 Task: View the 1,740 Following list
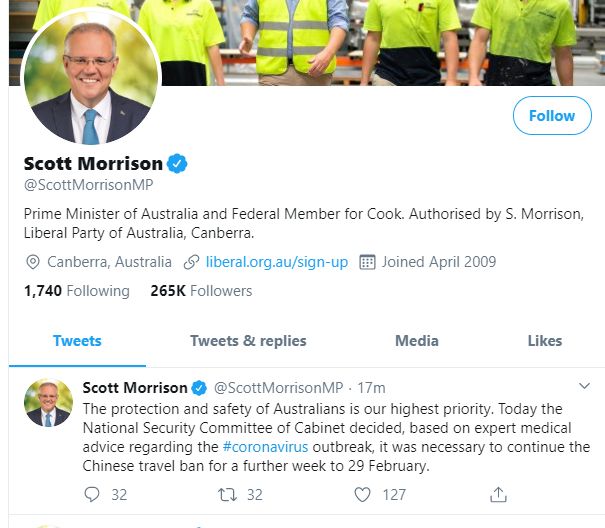(x=76, y=291)
